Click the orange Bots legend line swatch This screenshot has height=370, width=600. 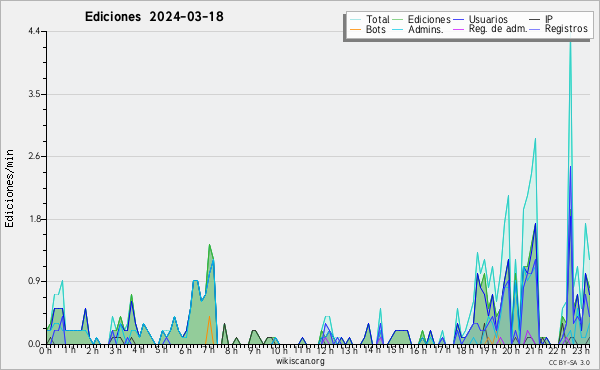tap(355, 29)
